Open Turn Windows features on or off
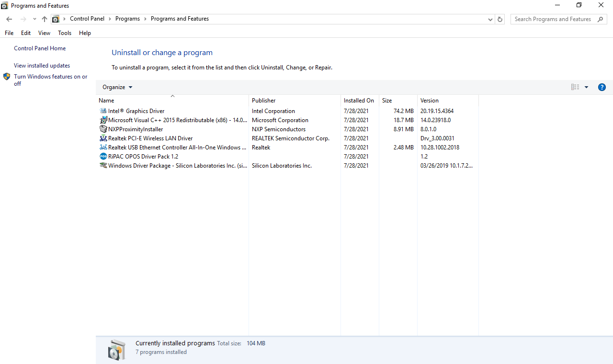The width and height of the screenshot is (613, 364). (x=51, y=80)
